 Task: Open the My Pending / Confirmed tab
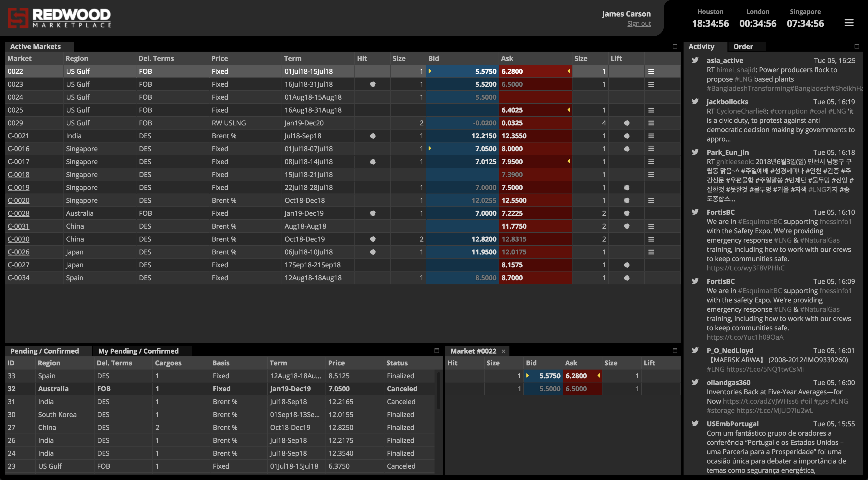pyautogui.click(x=138, y=351)
